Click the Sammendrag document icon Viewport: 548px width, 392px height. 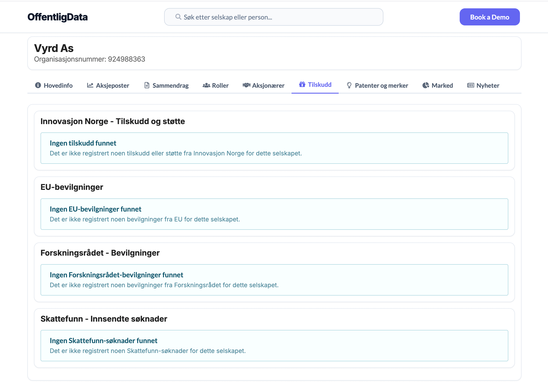147,85
